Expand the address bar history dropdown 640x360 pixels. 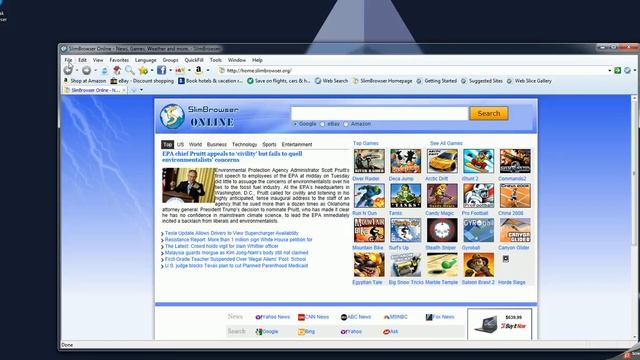[x=609, y=71]
